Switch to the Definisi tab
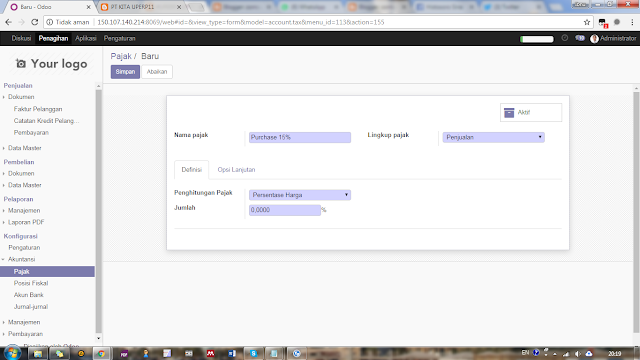This screenshot has height=360, width=640. 191,169
